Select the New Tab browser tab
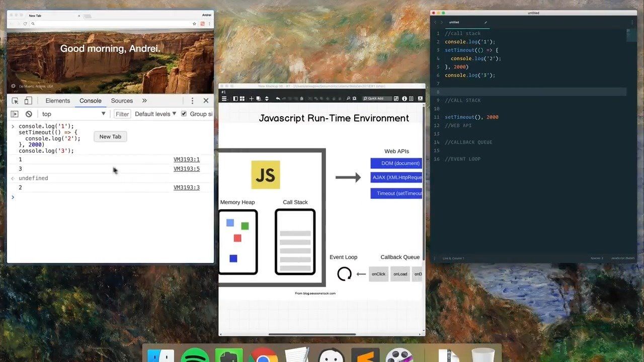The width and height of the screenshot is (644, 362). [x=53, y=16]
